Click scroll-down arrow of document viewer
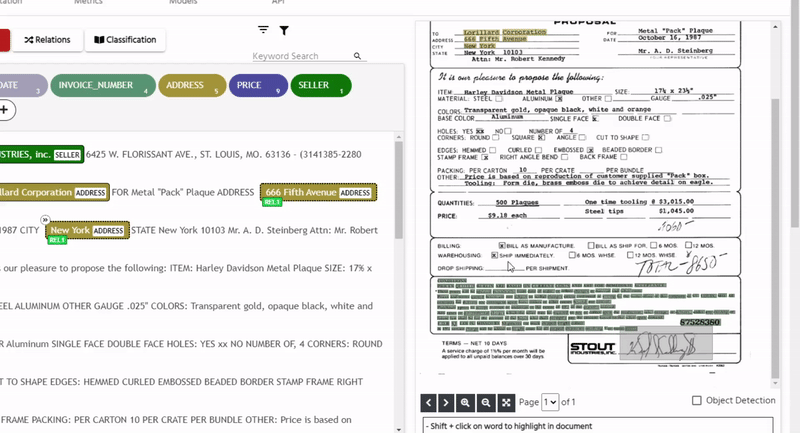This screenshot has width=800, height=433. point(776,383)
